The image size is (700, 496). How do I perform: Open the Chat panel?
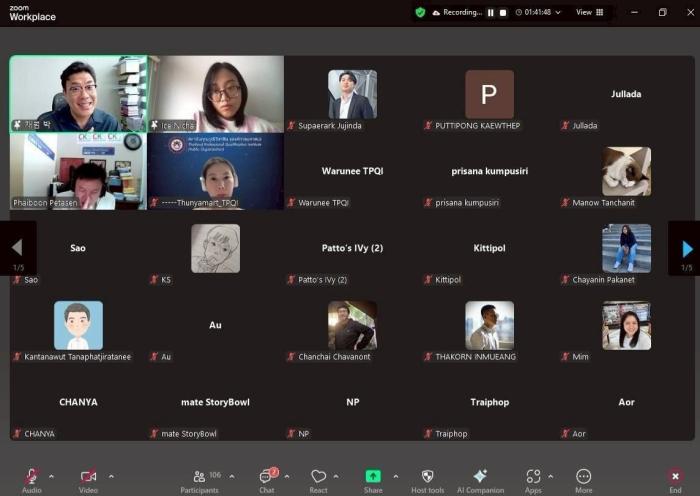267,481
